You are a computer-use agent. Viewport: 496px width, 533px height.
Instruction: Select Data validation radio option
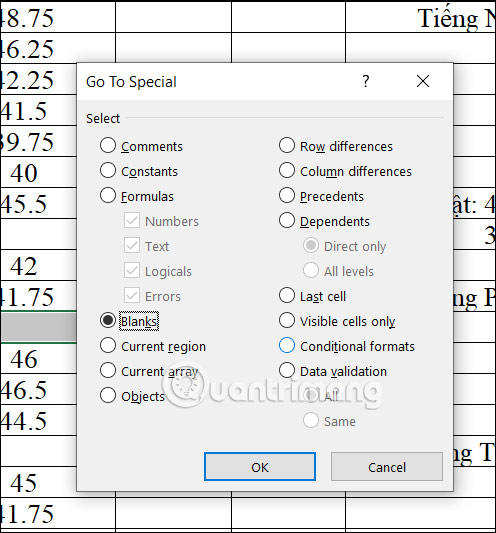tap(287, 371)
